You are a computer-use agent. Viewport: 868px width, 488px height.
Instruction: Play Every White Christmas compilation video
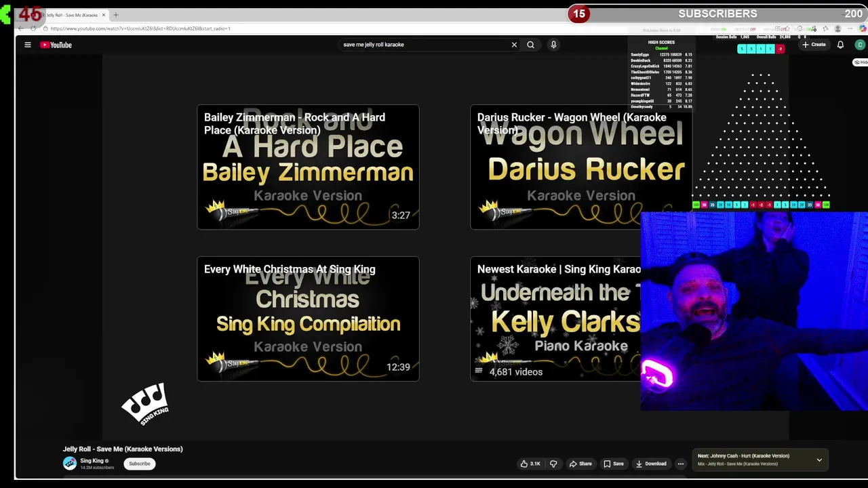click(308, 319)
